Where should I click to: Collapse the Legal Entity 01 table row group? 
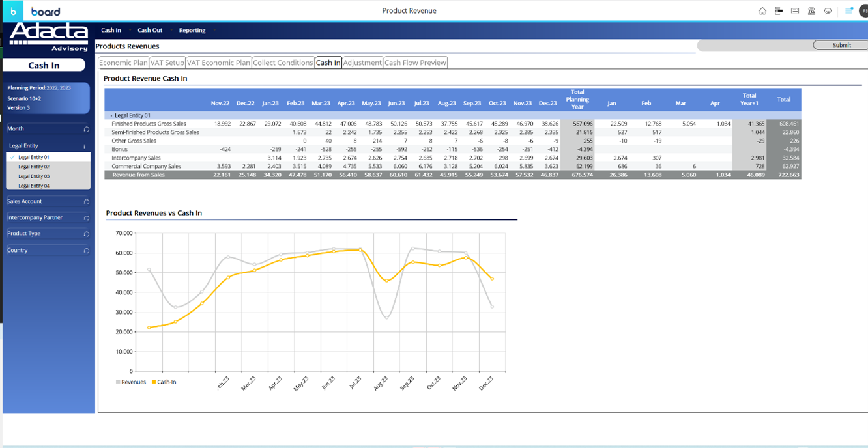(x=111, y=115)
